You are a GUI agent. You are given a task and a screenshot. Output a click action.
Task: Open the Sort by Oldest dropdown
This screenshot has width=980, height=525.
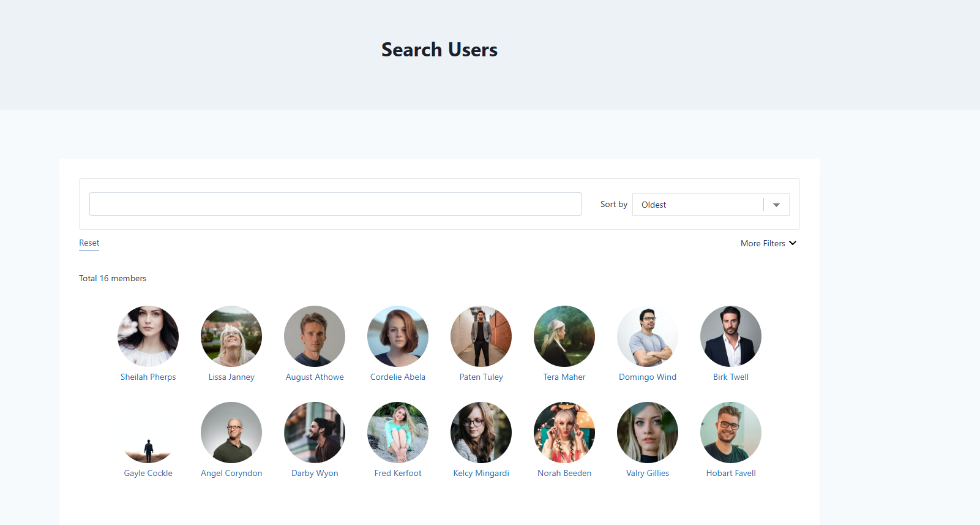[x=711, y=205]
